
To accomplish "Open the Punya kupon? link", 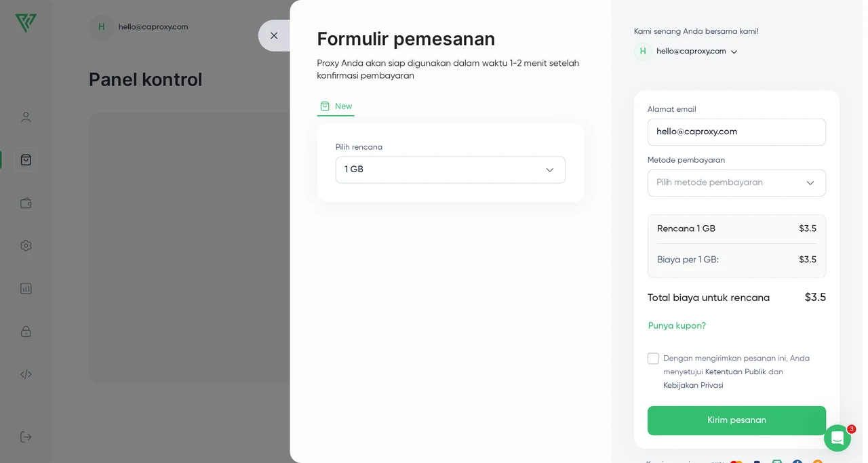I will click(x=677, y=326).
